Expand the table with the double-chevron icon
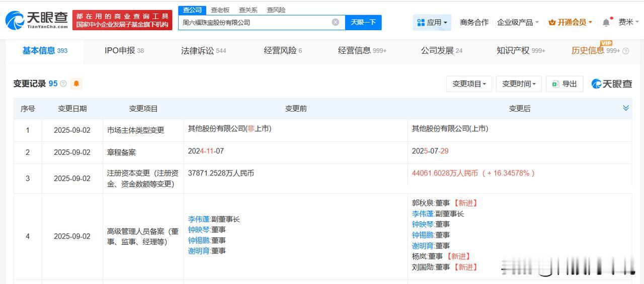 626,108
